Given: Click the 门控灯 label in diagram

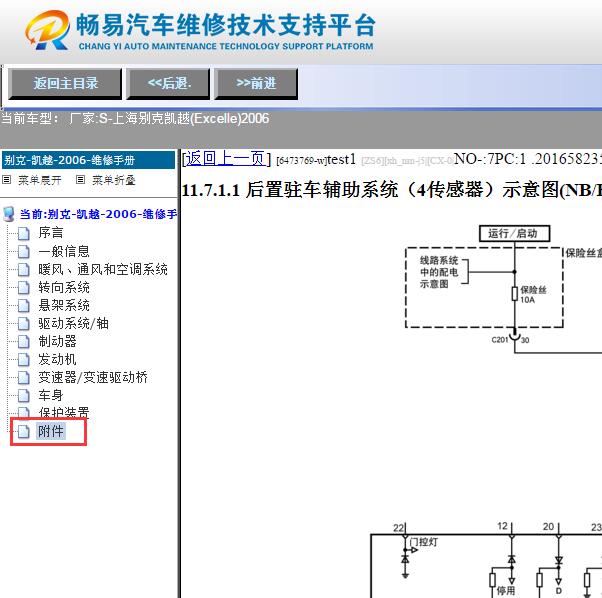Looking at the screenshot, I should pos(423,542).
